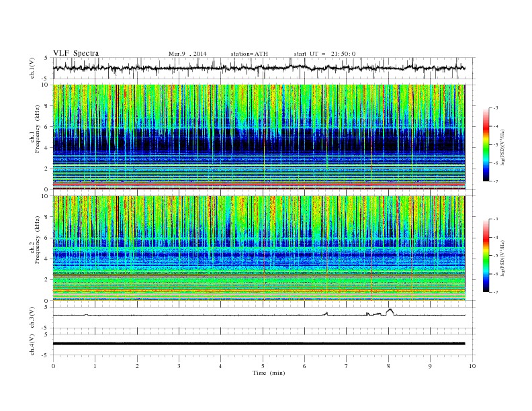This screenshot has width=532, height=411.
Task: Click the ch.3 voltage bump near 8 minutes
Action: coord(390,312)
